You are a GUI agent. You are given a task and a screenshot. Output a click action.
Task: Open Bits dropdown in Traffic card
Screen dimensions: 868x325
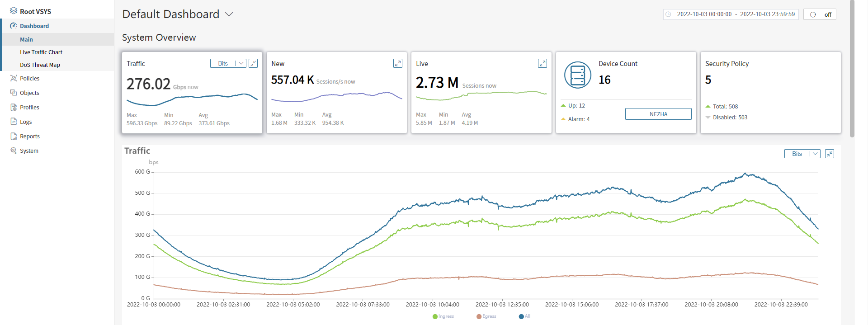[228, 63]
